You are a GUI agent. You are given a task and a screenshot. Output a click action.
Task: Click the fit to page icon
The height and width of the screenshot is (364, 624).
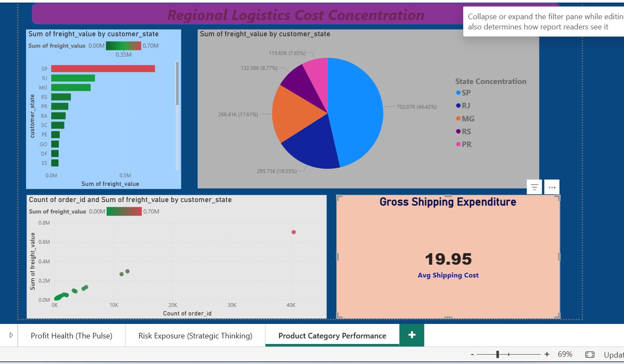[590, 354]
